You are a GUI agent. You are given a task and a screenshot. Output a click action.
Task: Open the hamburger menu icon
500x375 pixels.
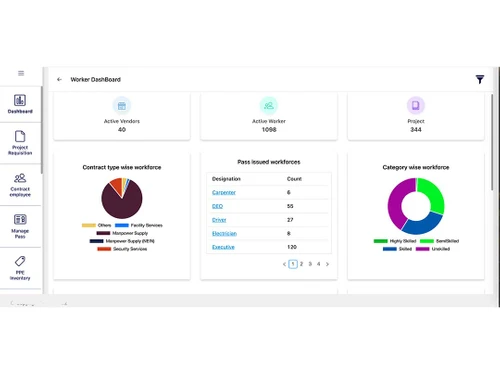[21, 73]
